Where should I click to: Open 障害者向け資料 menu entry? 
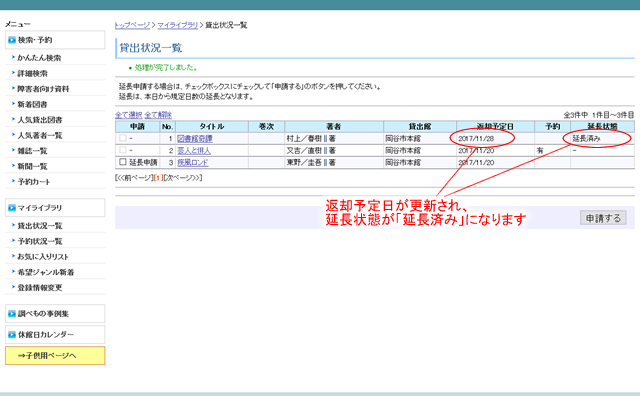tap(43, 89)
